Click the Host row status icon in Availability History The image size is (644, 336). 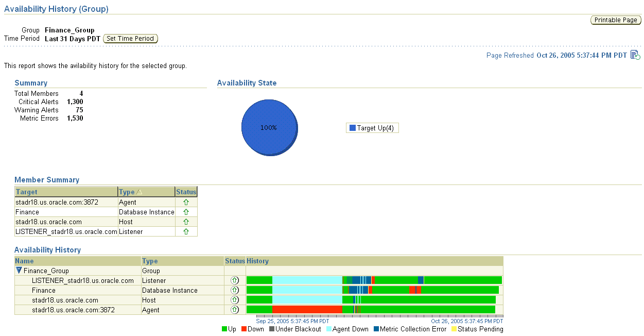235,300
